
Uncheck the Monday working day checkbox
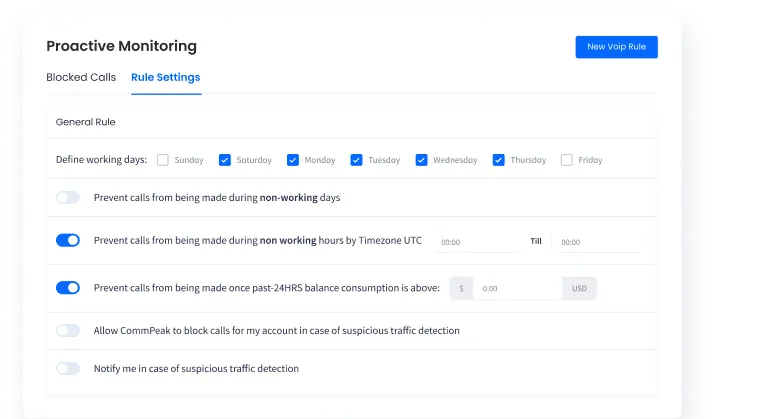pyautogui.click(x=293, y=160)
